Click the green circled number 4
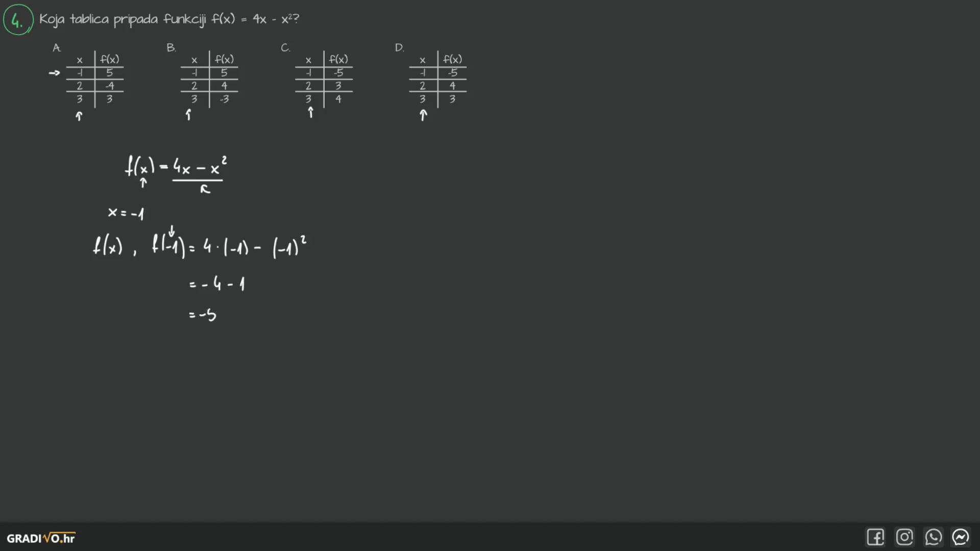The height and width of the screenshot is (551, 980). (18, 20)
